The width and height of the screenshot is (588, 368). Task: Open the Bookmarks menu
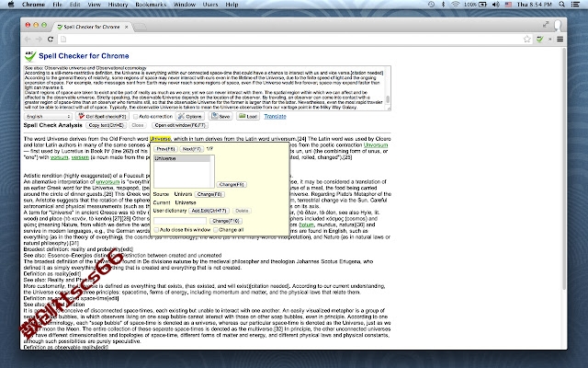click(151, 5)
